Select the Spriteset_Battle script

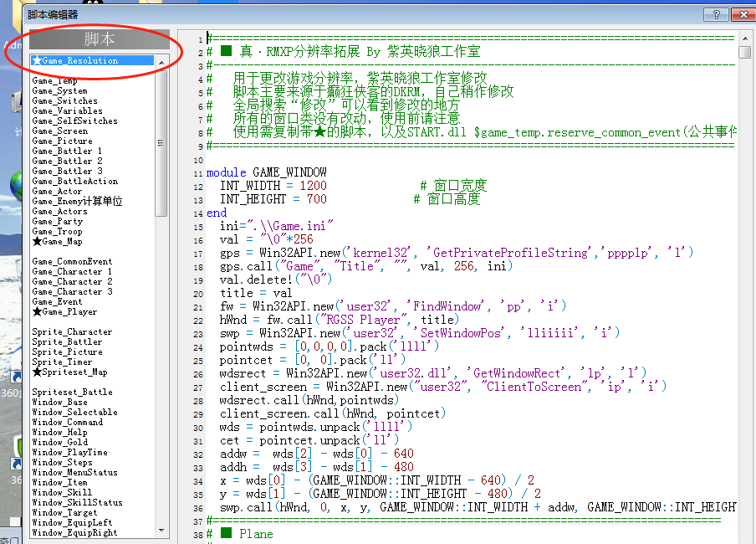tap(72, 393)
